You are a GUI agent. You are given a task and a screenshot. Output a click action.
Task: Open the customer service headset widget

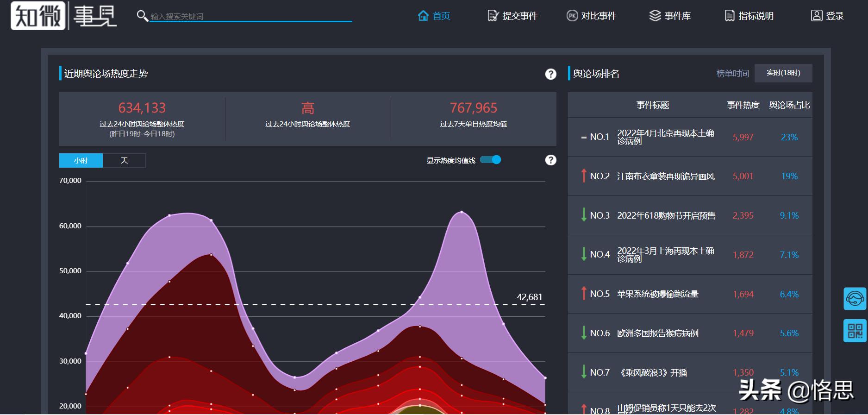coord(855,299)
